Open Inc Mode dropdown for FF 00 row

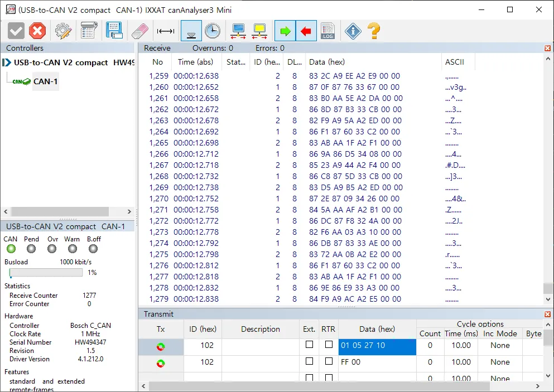pos(500,362)
